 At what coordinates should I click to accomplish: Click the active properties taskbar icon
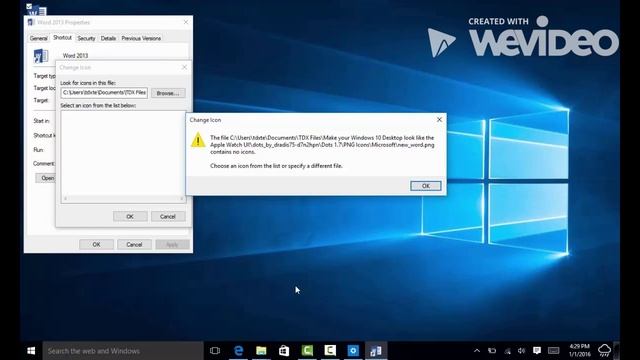pos(376,351)
